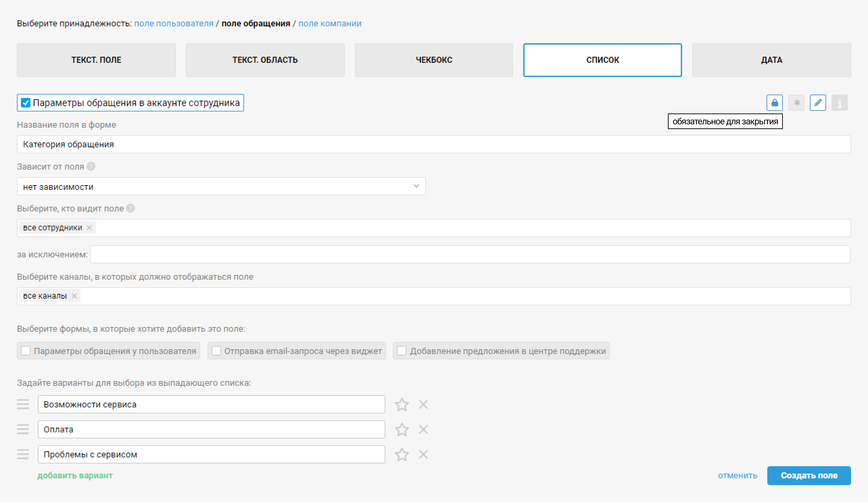Select the 'ТЕКСТ. ОБЛАСТЬ' field type
This screenshot has height=502, width=868.
265,60
